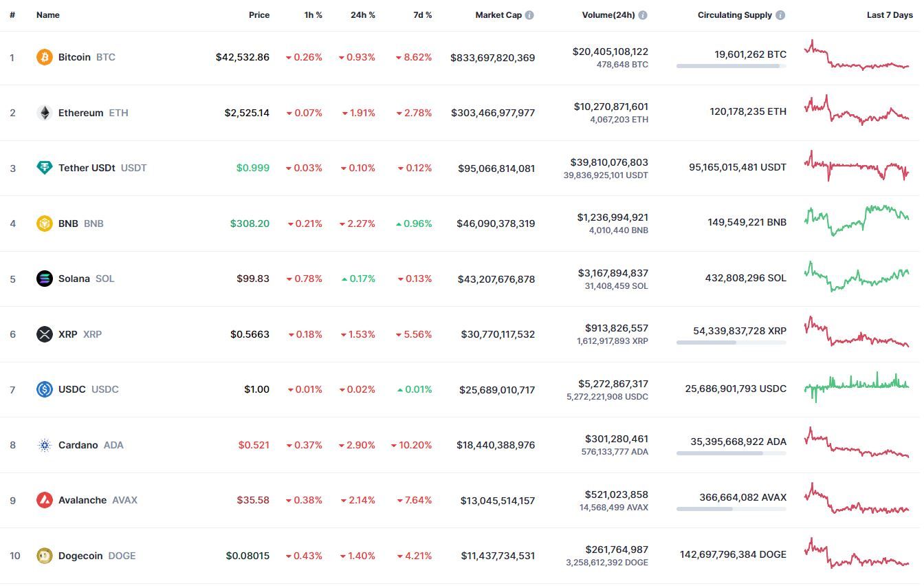
Task: Click the BNB yellow logo icon
Action: (x=45, y=224)
